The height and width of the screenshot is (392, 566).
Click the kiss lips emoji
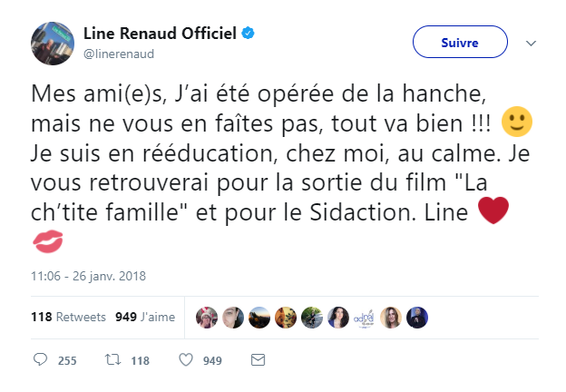[48, 243]
